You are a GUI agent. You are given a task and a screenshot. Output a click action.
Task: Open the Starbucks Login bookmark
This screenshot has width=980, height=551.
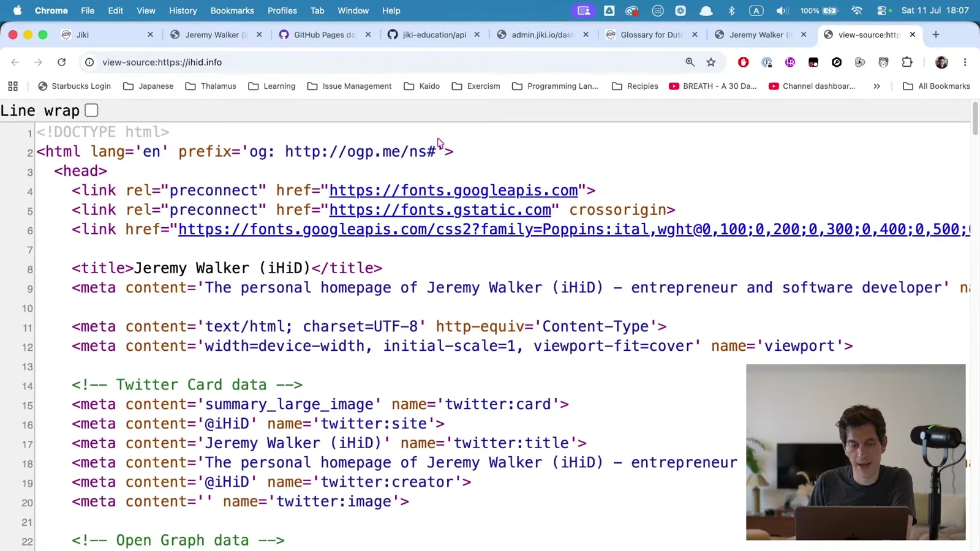point(74,86)
